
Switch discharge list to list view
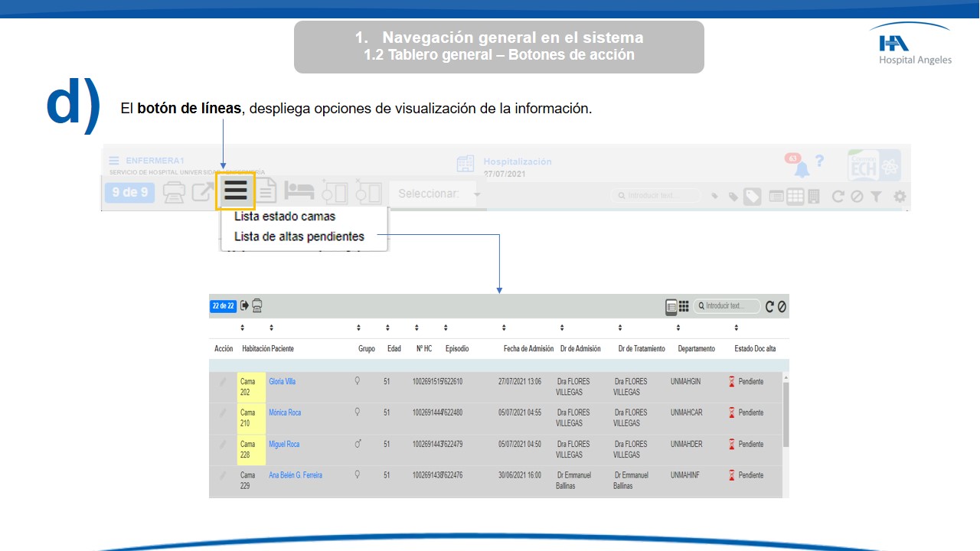coord(671,306)
